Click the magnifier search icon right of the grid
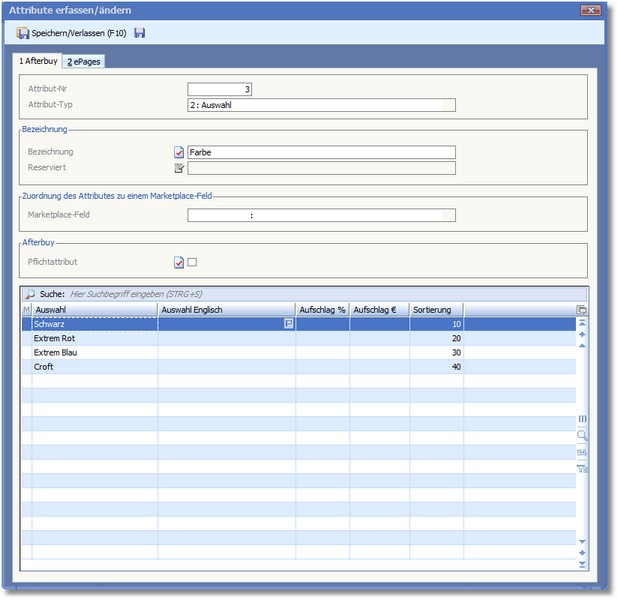The height and width of the screenshot is (600, 618). (582, 436)
